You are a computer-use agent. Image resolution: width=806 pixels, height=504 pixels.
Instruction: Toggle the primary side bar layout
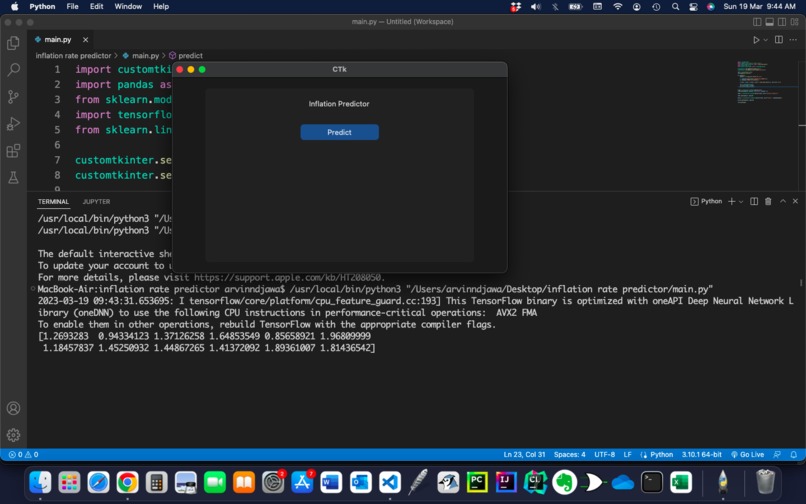pyautogui.click(x=757, y=22)
